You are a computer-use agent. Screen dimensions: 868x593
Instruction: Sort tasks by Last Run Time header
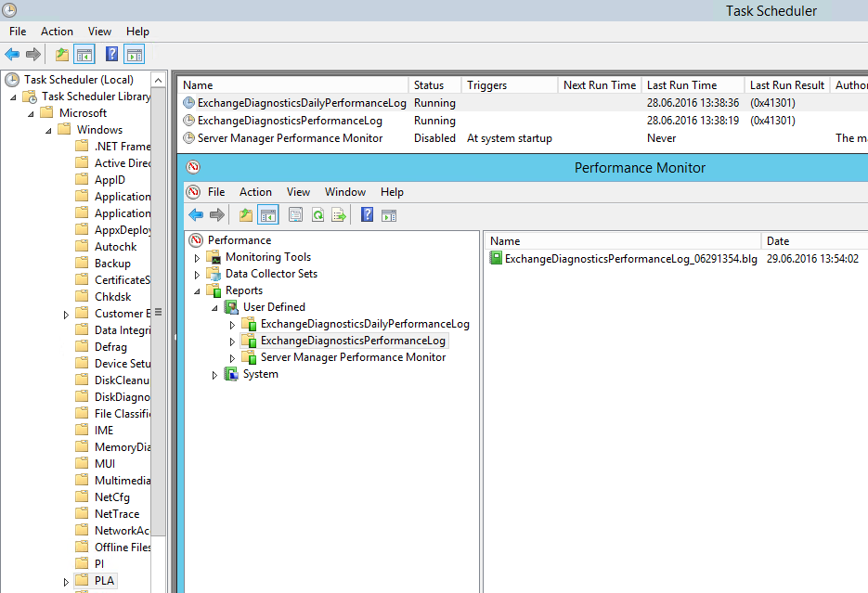693,85
